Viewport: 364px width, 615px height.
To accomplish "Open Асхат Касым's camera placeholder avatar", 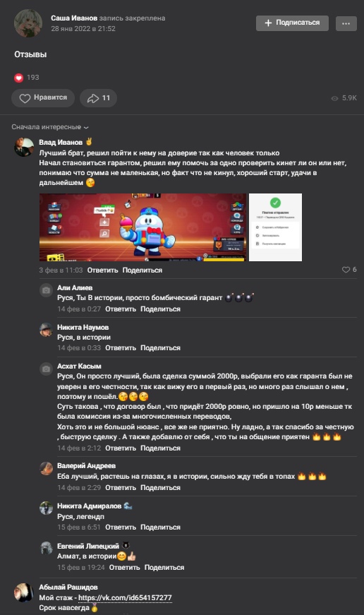I will pos(47,369).
